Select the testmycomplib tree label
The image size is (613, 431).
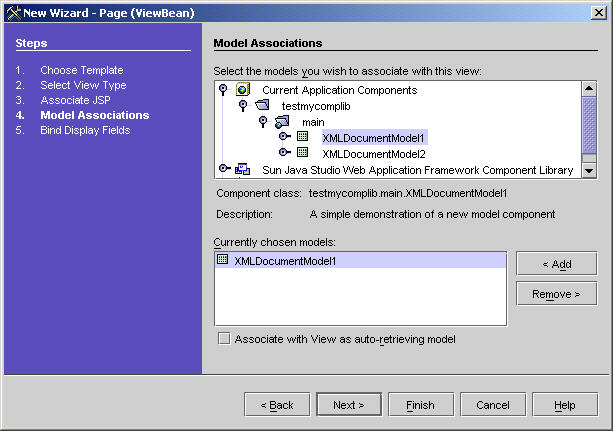tap(316, 106)
